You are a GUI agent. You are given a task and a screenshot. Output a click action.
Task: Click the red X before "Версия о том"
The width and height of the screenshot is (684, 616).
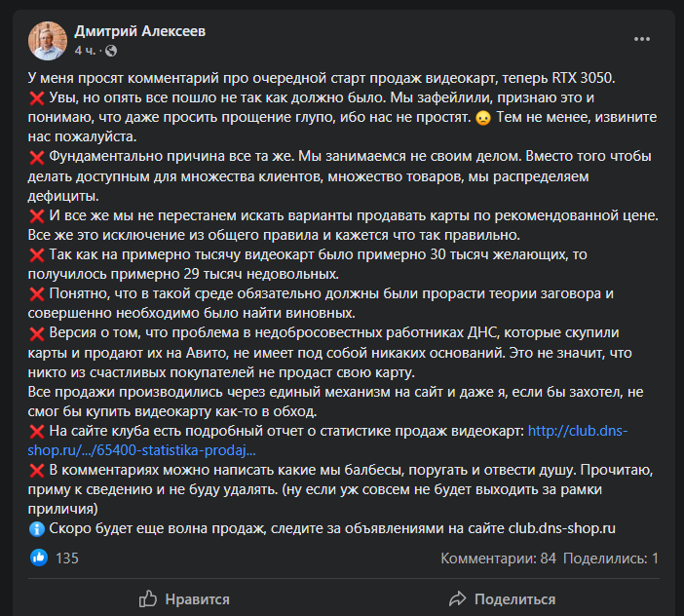point(37,333)
